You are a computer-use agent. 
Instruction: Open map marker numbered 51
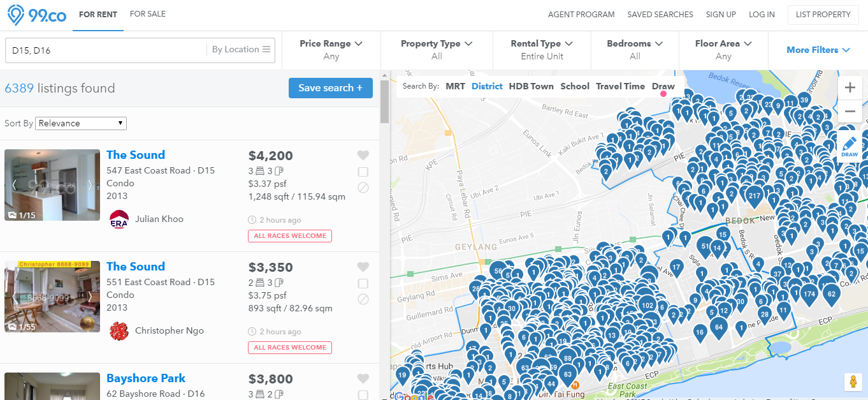coord(704,246)
